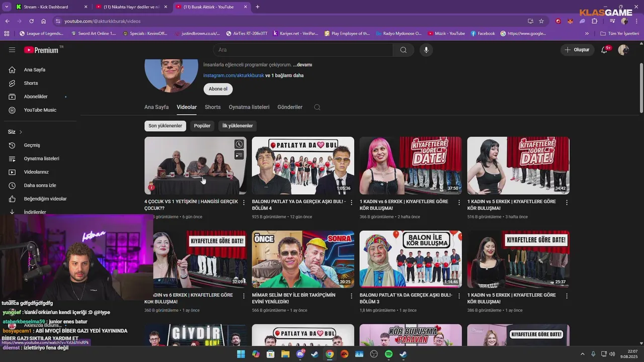The height and width of the screenshot is (362, 644).
Task: Open the YouTube account avatar menu
Action: coord(623,50)
